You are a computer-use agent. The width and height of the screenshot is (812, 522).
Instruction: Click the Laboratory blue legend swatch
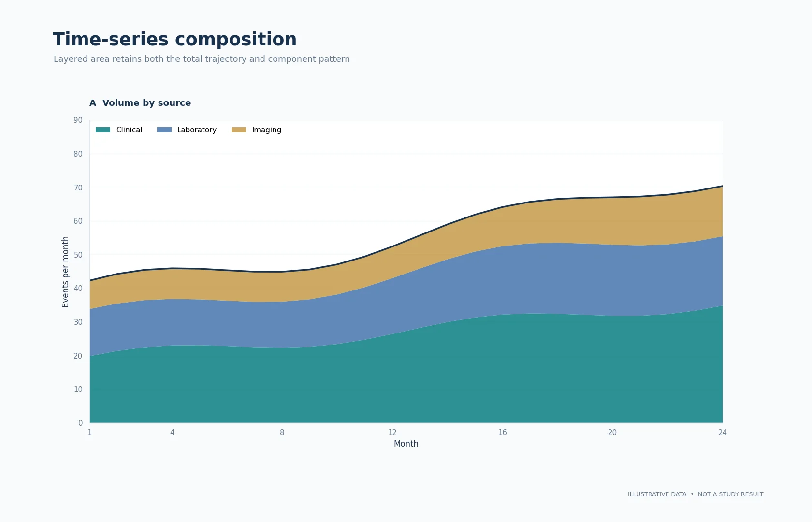tap(164, 130)
